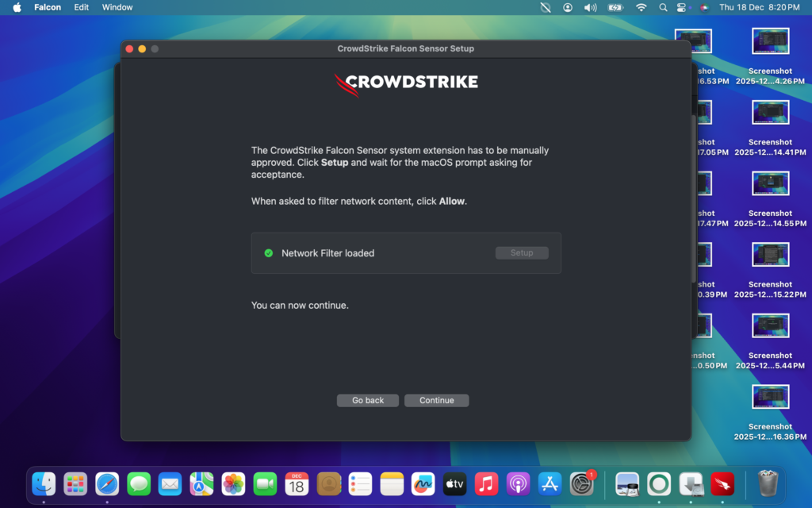Click the date and time Thu 18 Dec
Image resolution: width=812 pixels, height=508 pixels.
coord(759,7)
